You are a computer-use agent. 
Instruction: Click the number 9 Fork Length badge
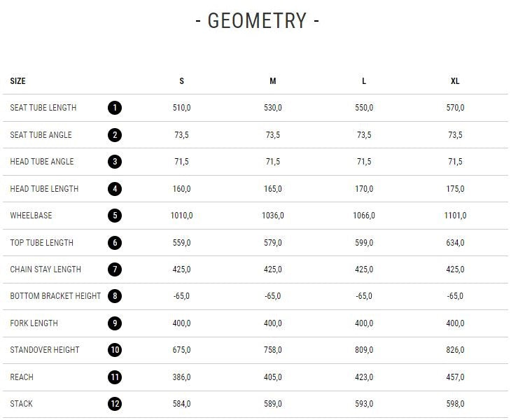(115, 323)
